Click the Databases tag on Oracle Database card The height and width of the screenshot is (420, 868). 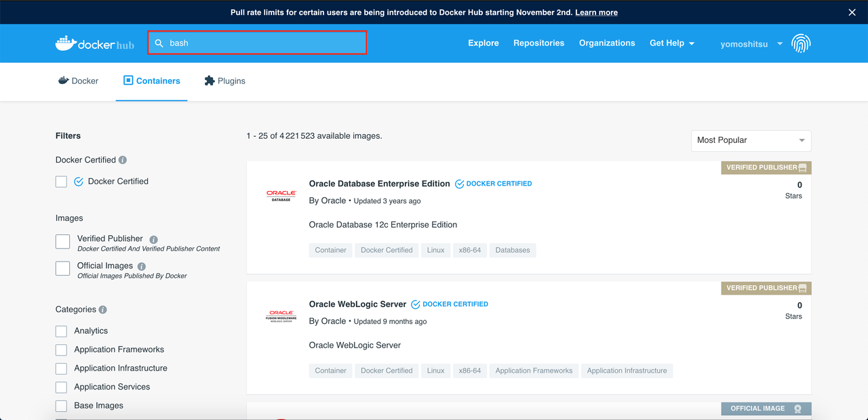point(513,250)
